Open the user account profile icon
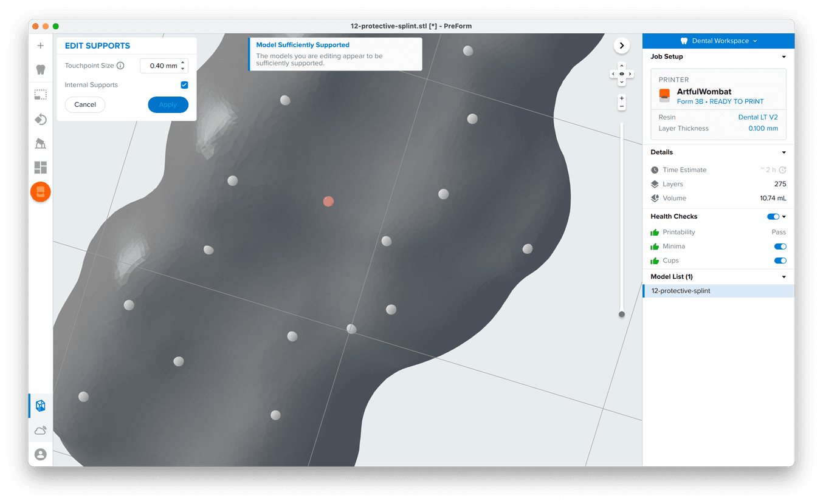The width and height of the screenshot is (823, 504). click(x=41, y=454)
